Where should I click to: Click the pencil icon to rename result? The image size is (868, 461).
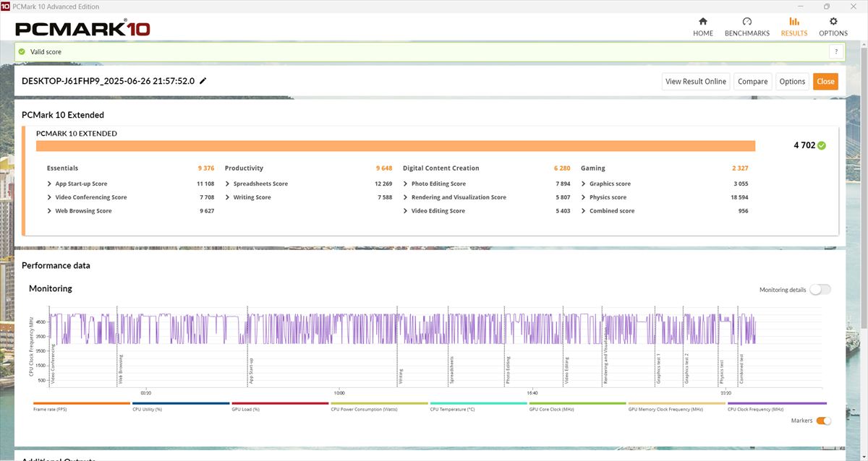(x=203, y=81)
